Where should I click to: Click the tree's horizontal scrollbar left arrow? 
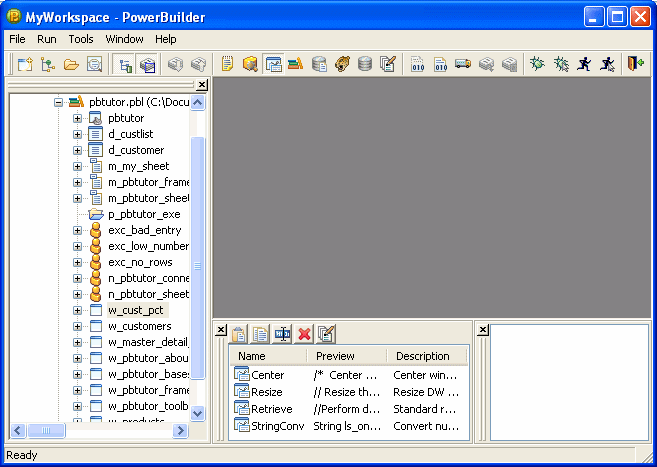pos(18,430)
